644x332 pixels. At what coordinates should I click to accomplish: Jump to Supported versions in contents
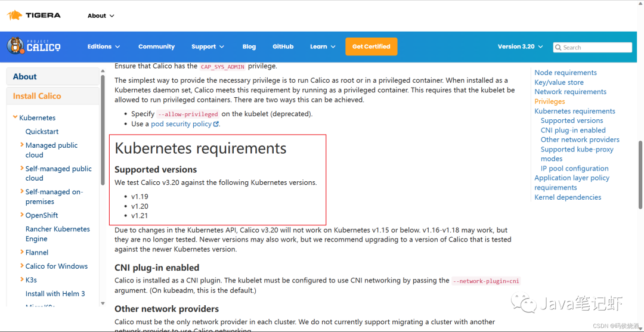[x=572, y=120]
